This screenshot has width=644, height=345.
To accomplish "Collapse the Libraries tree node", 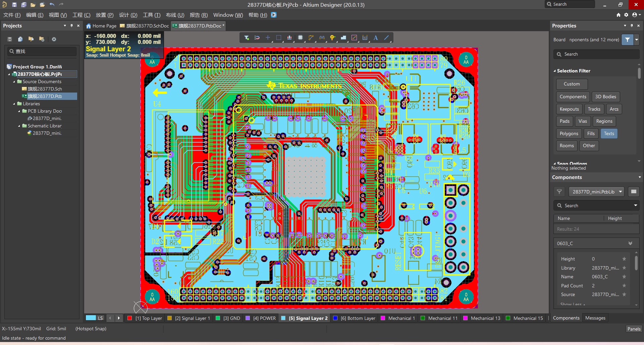I will click(14, 104).
